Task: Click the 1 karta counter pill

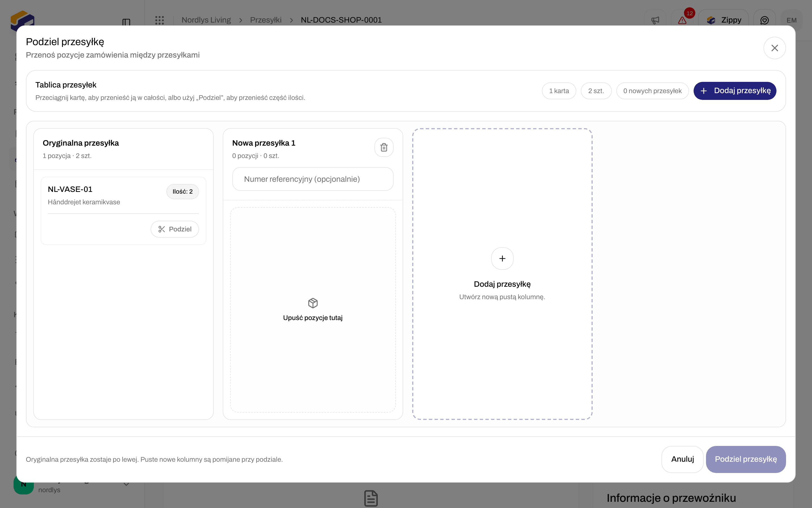Action: click(x=559, y=91)
